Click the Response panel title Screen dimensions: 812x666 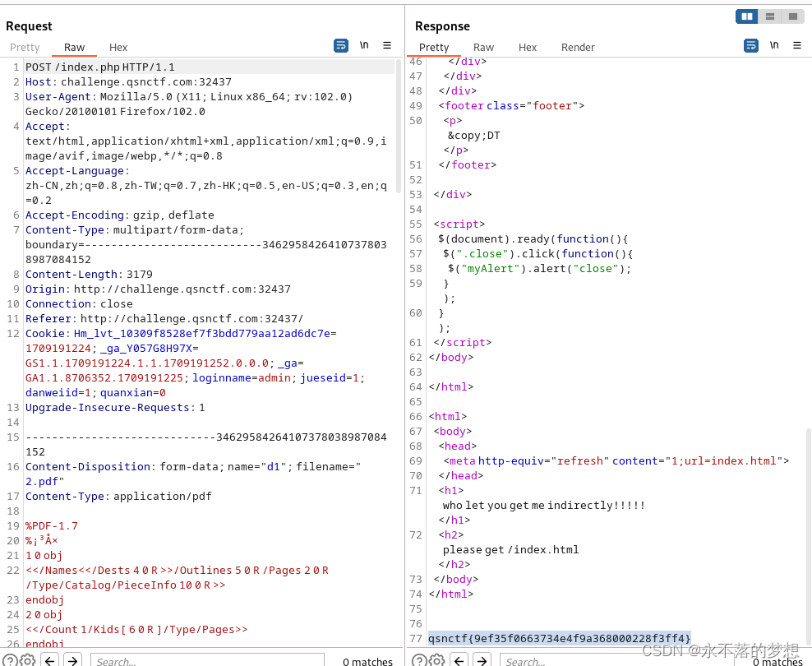tap(442, 26)
